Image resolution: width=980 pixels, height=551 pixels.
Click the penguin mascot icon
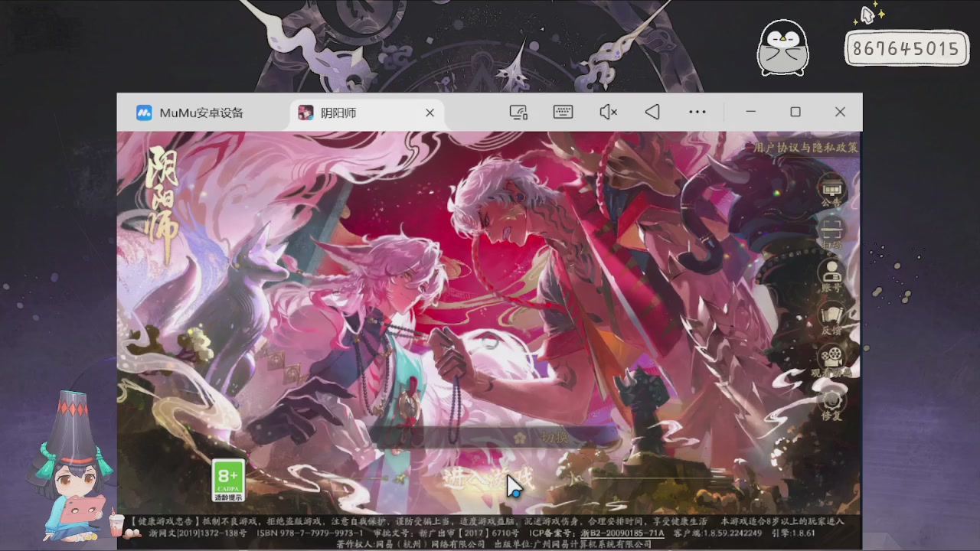point(782,47)
